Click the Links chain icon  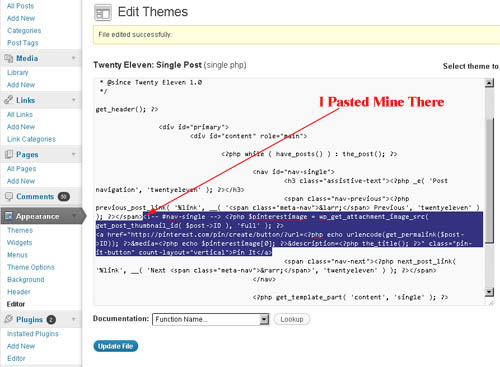coord(8,100)
